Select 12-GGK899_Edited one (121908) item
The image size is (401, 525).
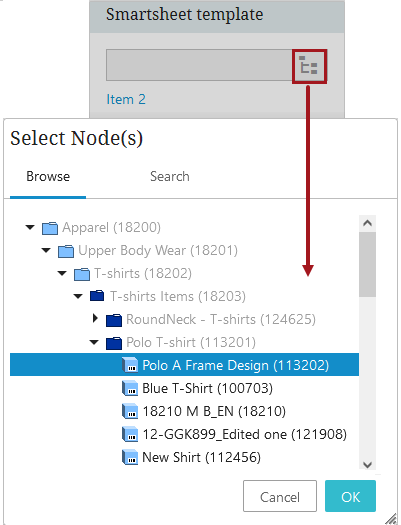tap(245, 435)
